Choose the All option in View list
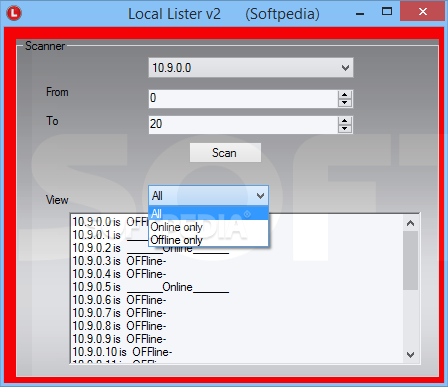The image size is (448, 387). point(208,213)
